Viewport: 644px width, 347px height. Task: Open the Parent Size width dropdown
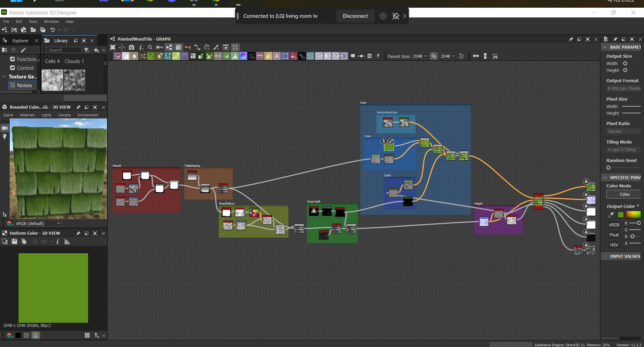pyautogui.click(x=420, y=56)
